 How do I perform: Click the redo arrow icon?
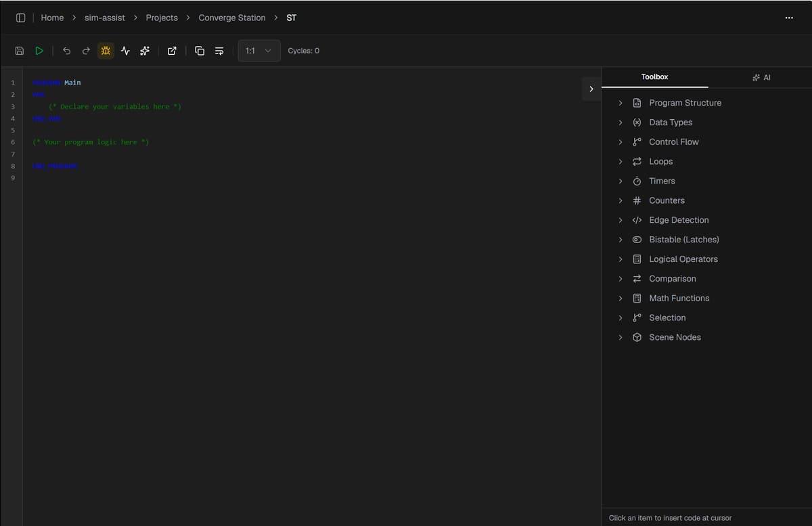(86, 51)
